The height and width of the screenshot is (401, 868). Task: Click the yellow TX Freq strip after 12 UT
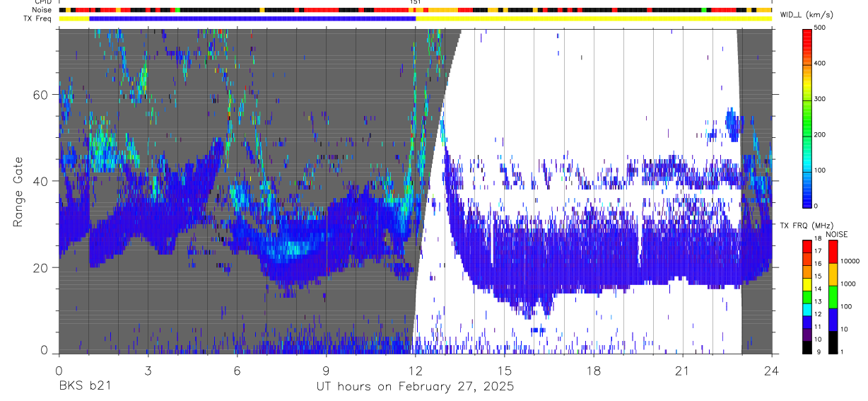[594, 18]
